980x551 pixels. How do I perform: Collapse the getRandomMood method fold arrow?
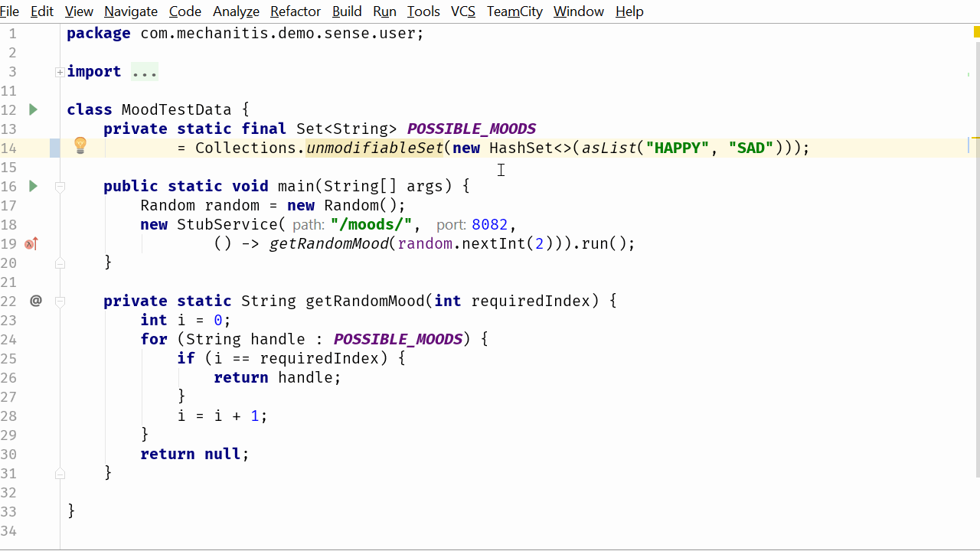(60, 301)
